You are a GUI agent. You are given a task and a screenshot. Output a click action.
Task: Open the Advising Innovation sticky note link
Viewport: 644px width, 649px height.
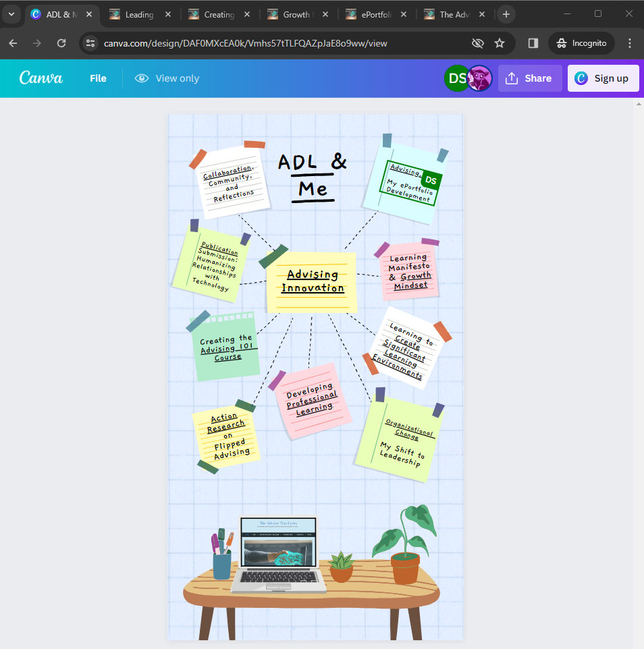point(313,281)
